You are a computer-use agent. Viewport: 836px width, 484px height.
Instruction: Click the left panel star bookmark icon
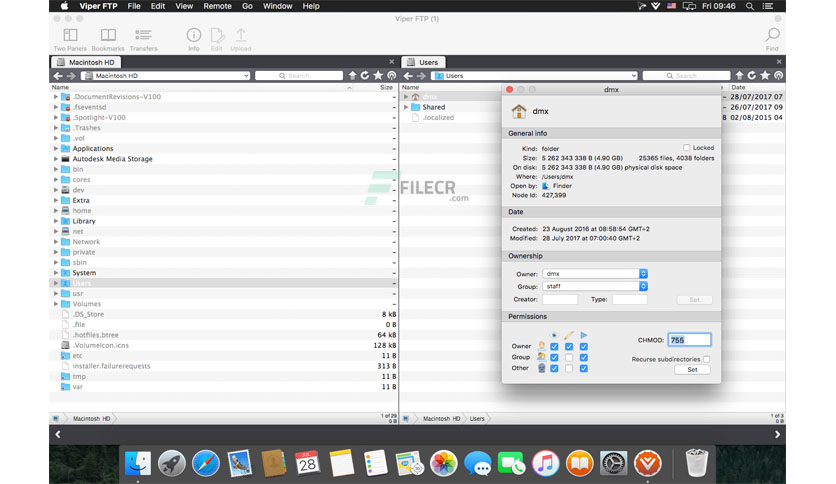click(378, 76)
